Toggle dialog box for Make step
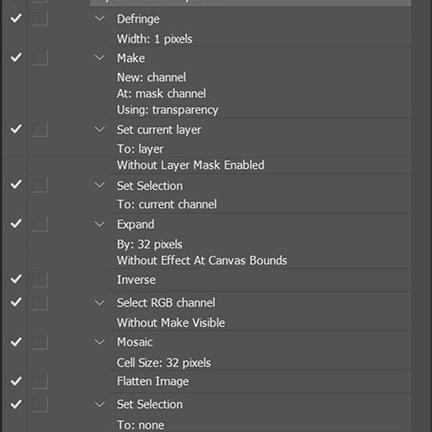Viewport: 432px width, 432px height. (40, 57)
